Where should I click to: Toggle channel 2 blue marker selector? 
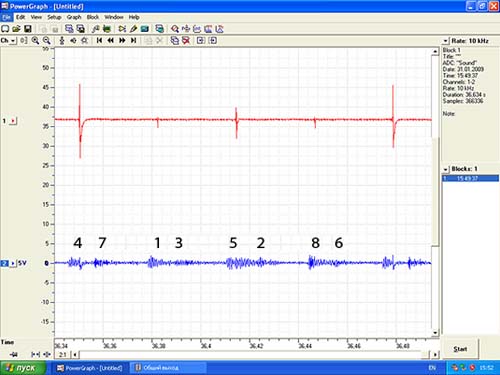coord(13,263)
